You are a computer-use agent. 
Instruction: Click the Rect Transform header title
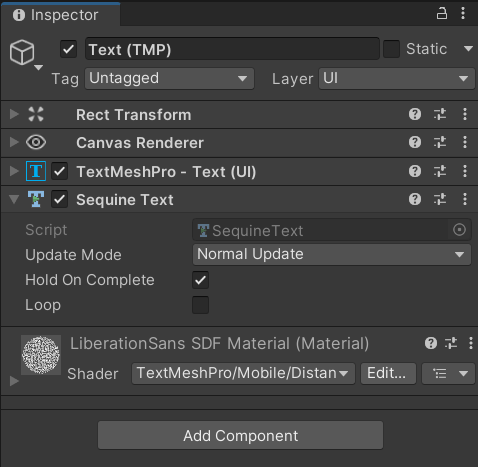[x=134, y=115]
